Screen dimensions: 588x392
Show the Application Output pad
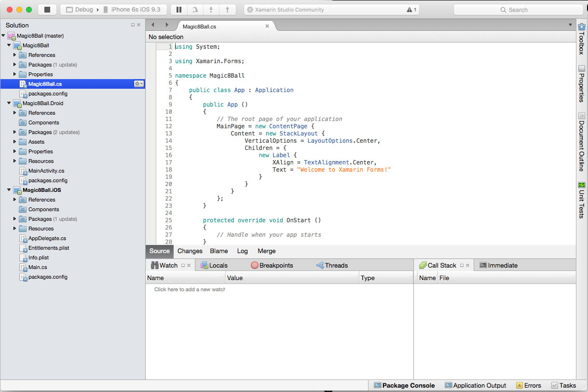click(476, 385)
